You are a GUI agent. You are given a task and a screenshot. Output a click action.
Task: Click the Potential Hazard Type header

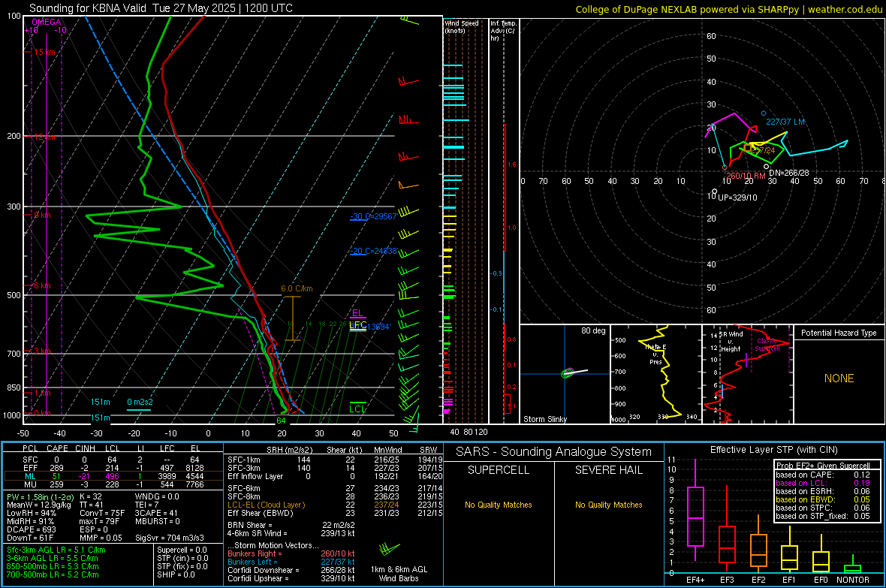click(x=839, y=333)
